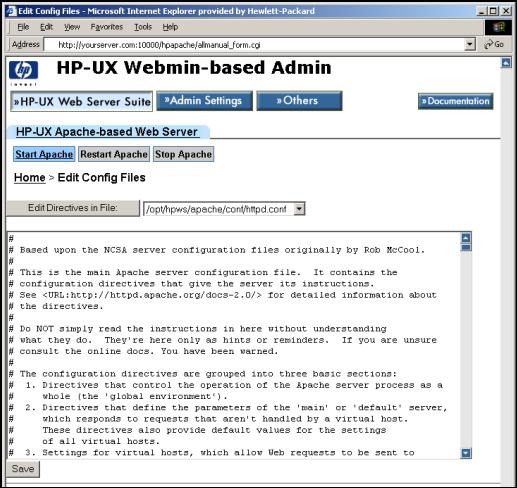
Task: Open the httpd.conf file selector dropdown
Action: point(299,209)
